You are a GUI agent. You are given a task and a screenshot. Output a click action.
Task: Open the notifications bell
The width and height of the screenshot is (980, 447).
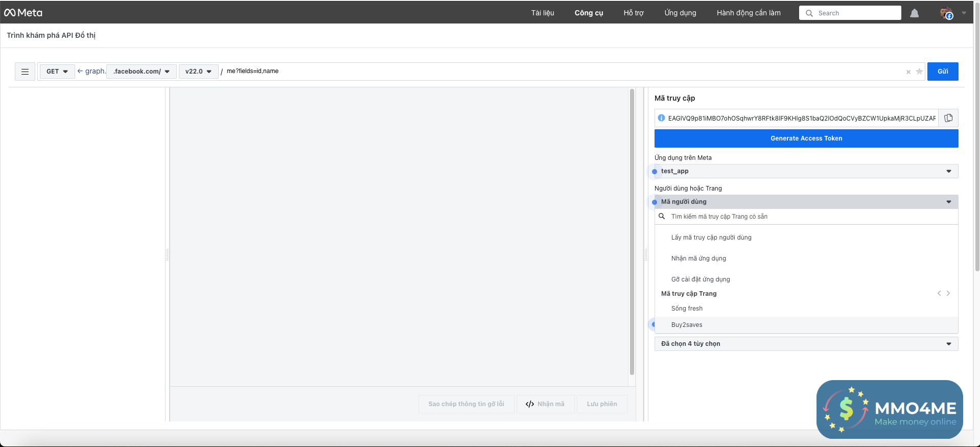tap(915, 13)
